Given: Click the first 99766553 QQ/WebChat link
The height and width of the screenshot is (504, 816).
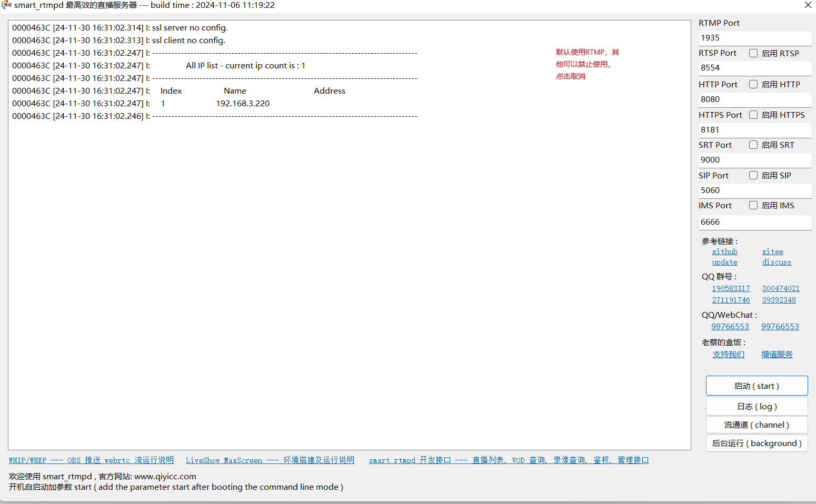Looking at the screenshot, I should tap(730, 327).
